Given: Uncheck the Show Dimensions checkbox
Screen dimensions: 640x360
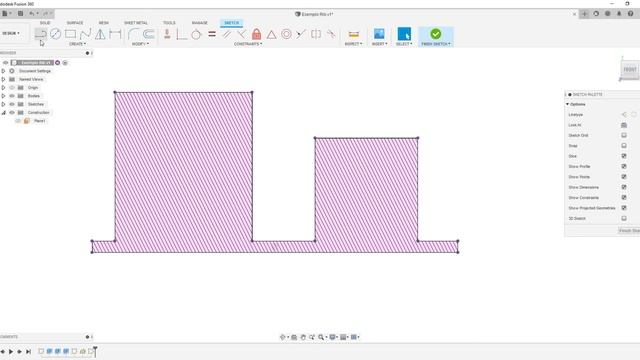Looking at the screenshot, I should click(x=624, y=187).
